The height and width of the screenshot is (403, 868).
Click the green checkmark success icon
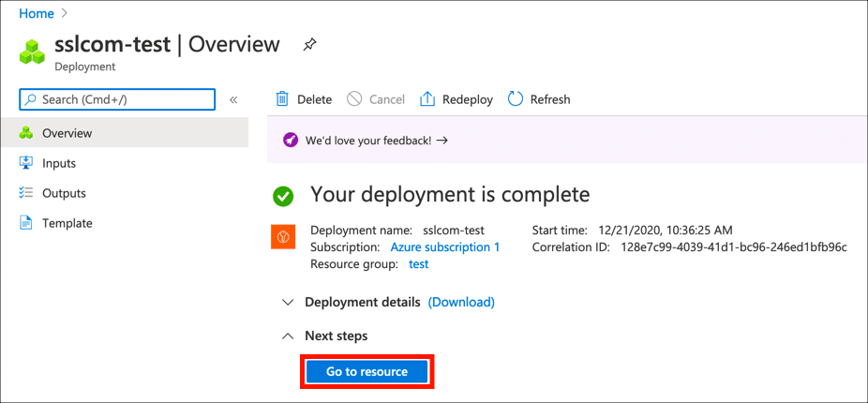283,197
